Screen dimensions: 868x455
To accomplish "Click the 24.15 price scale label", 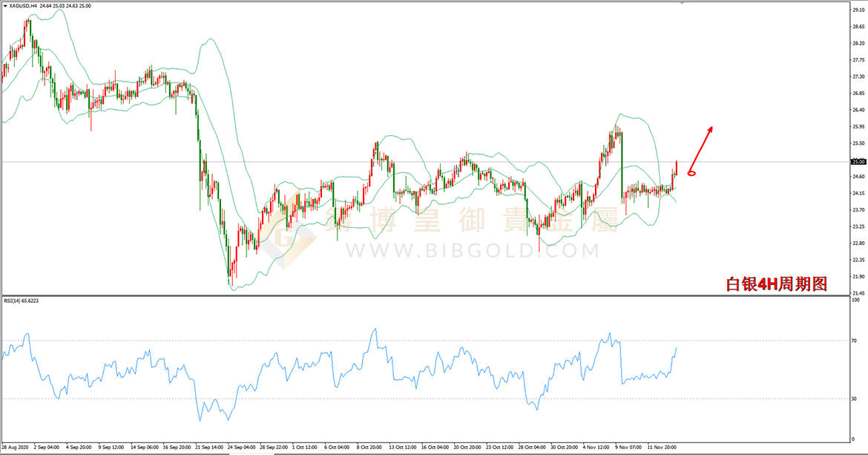I will pyautogui.click(x=858, y=193).
